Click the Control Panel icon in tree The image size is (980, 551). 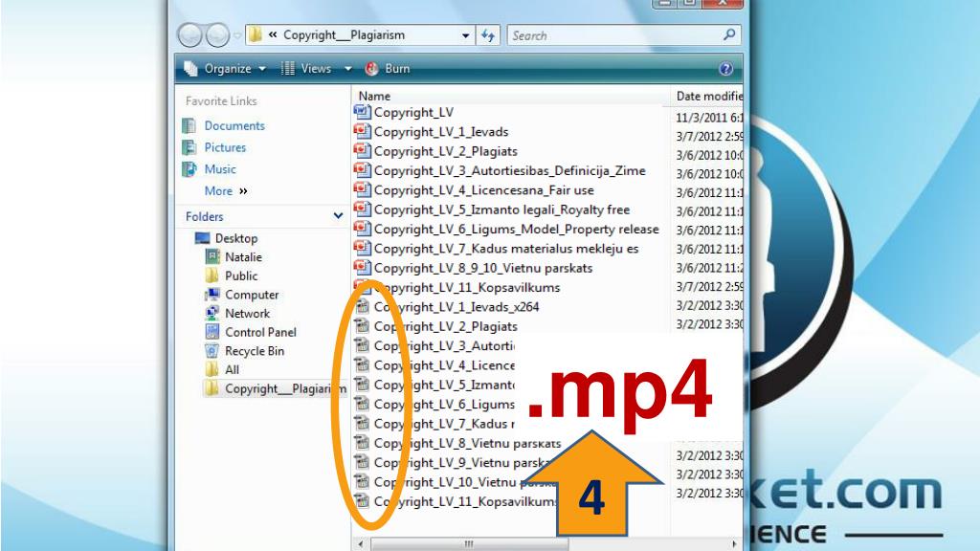pyautogui.click(x=212, y=332)
